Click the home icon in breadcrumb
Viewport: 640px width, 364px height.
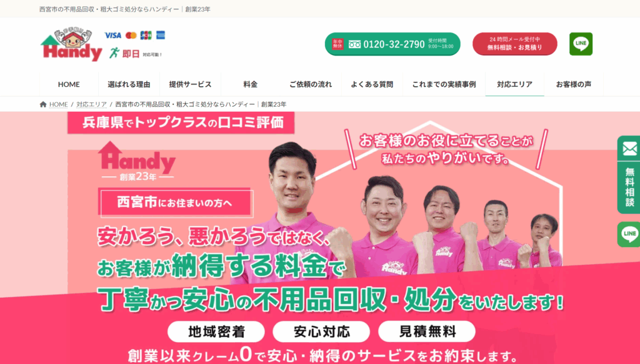coord(43,104)
